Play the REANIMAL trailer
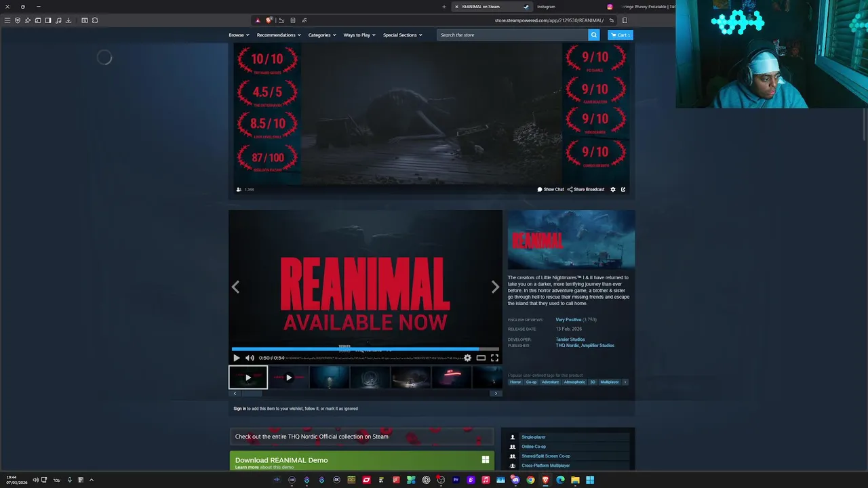This screenshot has width=868, height=488. tap(236, 358)
